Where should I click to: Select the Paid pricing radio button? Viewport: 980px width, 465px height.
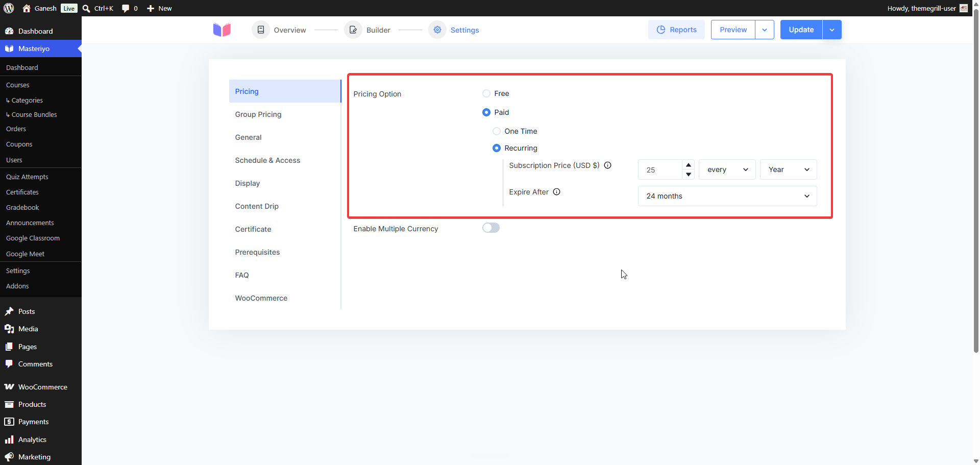[486, 112]
